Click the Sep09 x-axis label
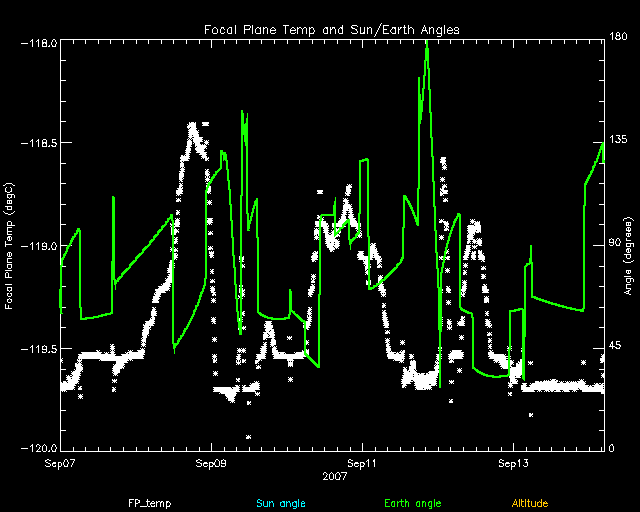The width and height of the screenshot is (640, 512). pos(211,463)
